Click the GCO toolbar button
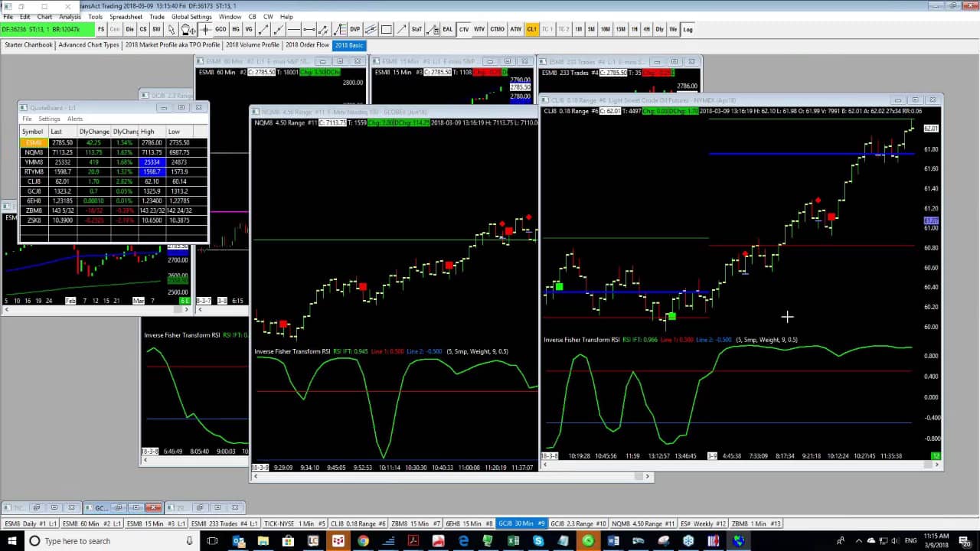Screen dimensions: 980x551 coord(220,29)
